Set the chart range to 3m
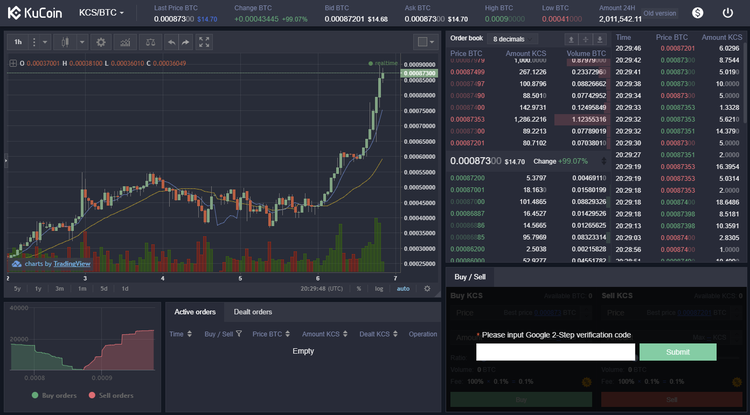Image resolution: width=750 pixels, height=415 pixels. point(59,289)
